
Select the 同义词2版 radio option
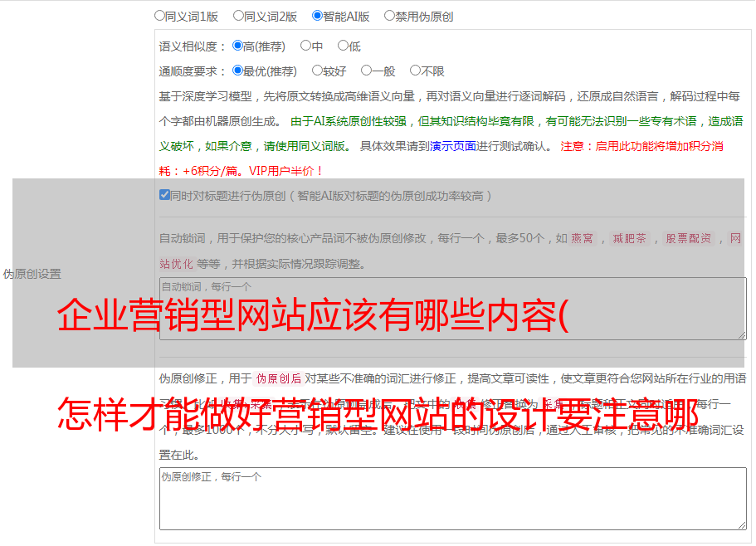(238, 16)
